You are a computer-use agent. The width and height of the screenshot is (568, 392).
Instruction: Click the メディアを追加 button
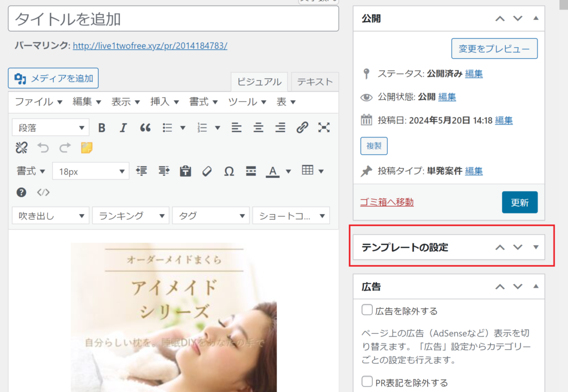tap(53, 78)
